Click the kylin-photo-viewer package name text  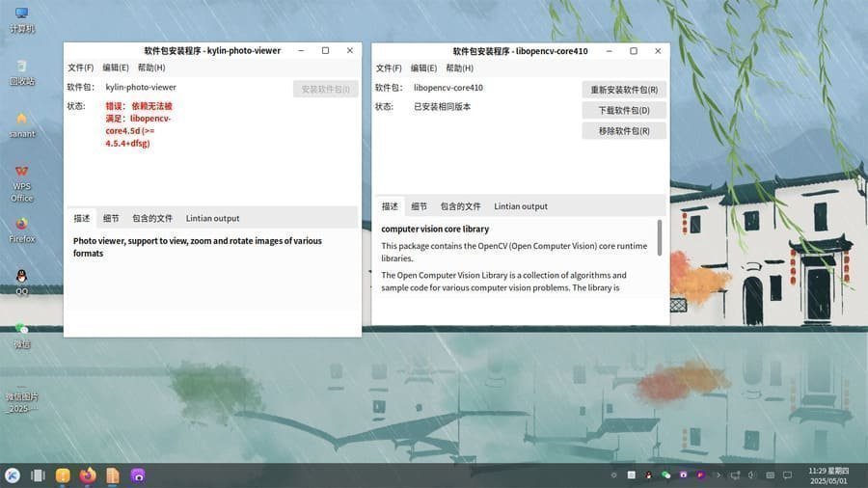(x=141, y=87)
